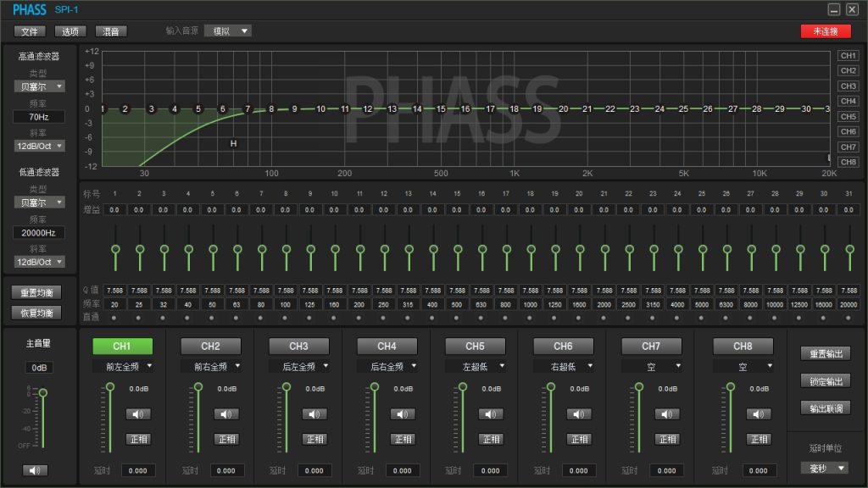Click the band 31 gain slider handle
The width and height of the screenshot is (868, 488).
click(x=849, y=250)
